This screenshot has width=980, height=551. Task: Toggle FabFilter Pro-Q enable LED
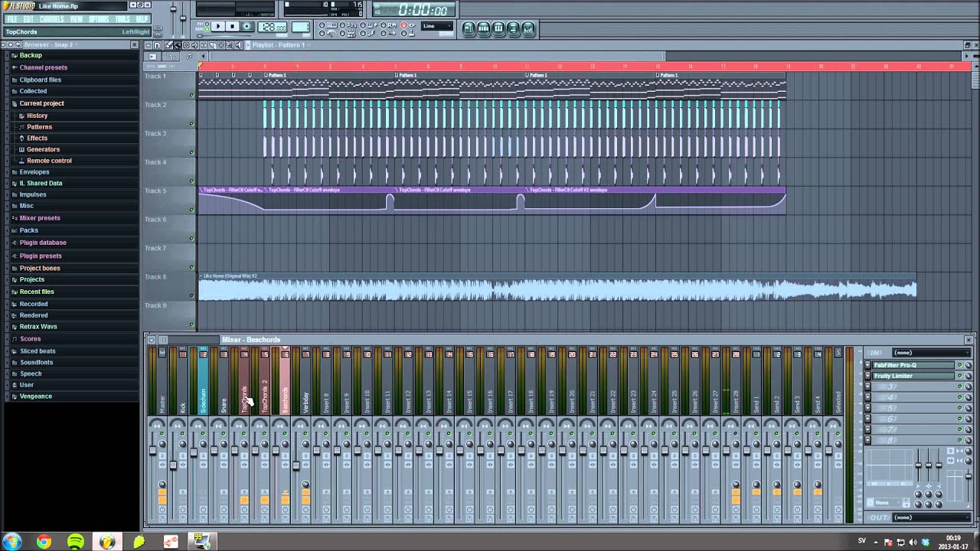[x=960, y=365]
